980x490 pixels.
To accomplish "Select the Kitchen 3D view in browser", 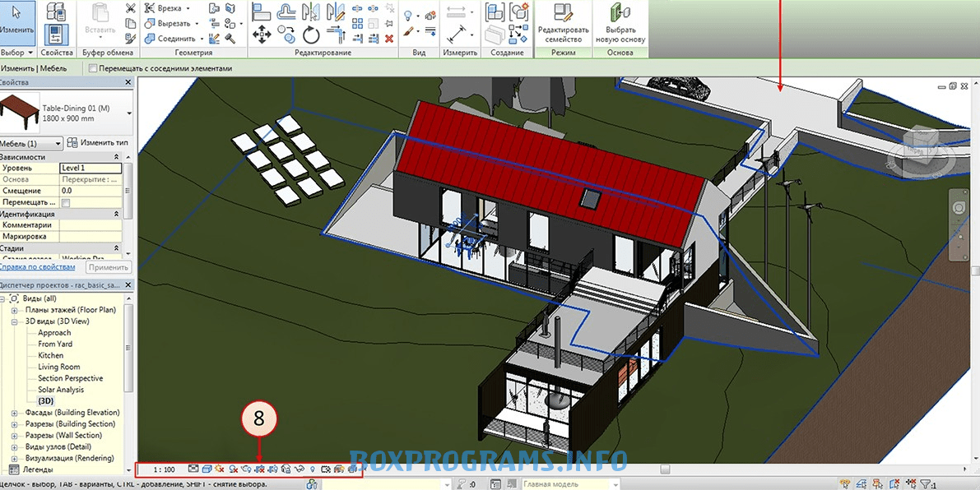I will coord(50,356).
